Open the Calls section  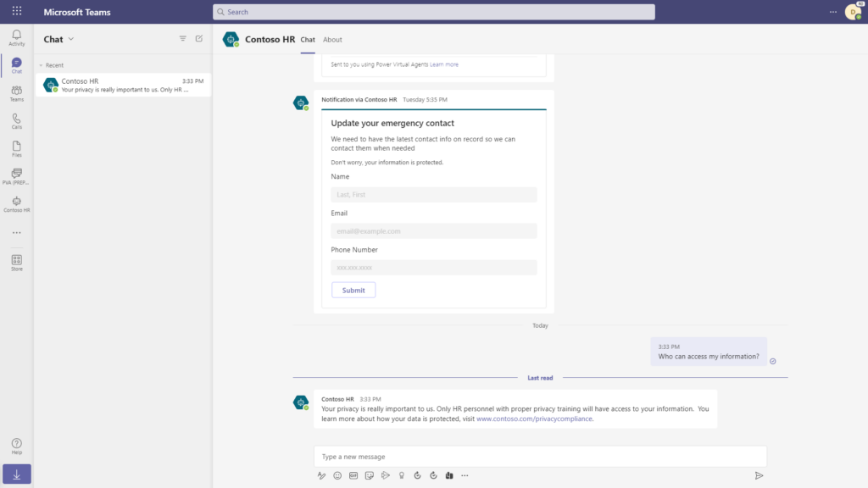point(15,120)
